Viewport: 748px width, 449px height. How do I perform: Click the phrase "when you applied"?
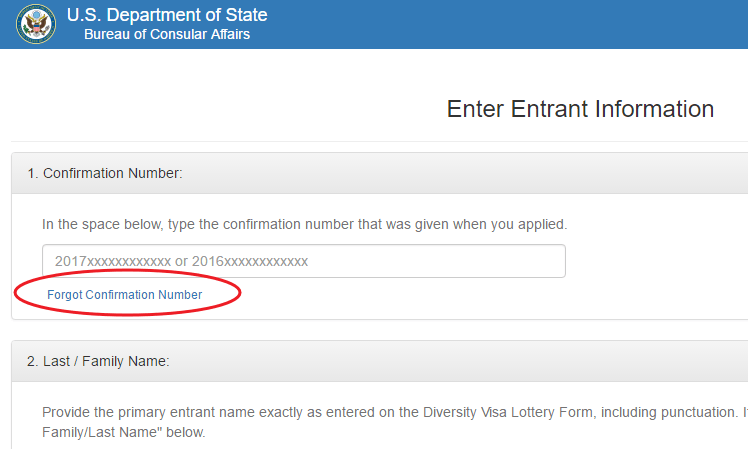[x=520, y=224]
